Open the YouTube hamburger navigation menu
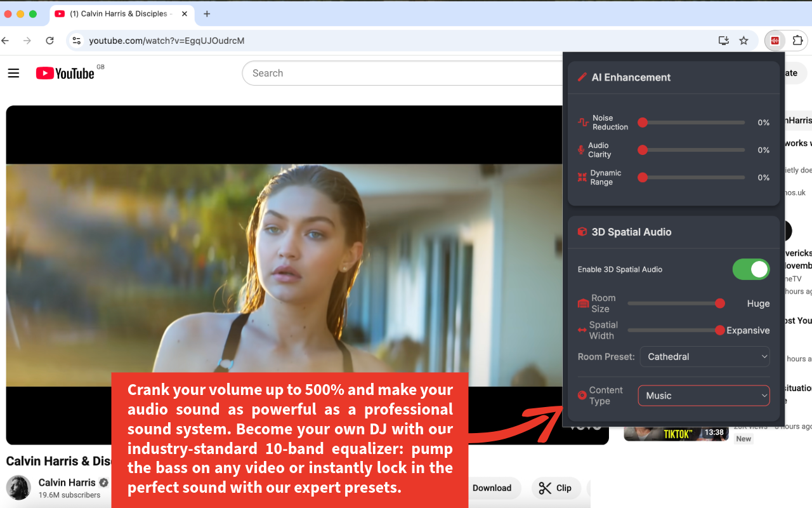 (13, 73)
